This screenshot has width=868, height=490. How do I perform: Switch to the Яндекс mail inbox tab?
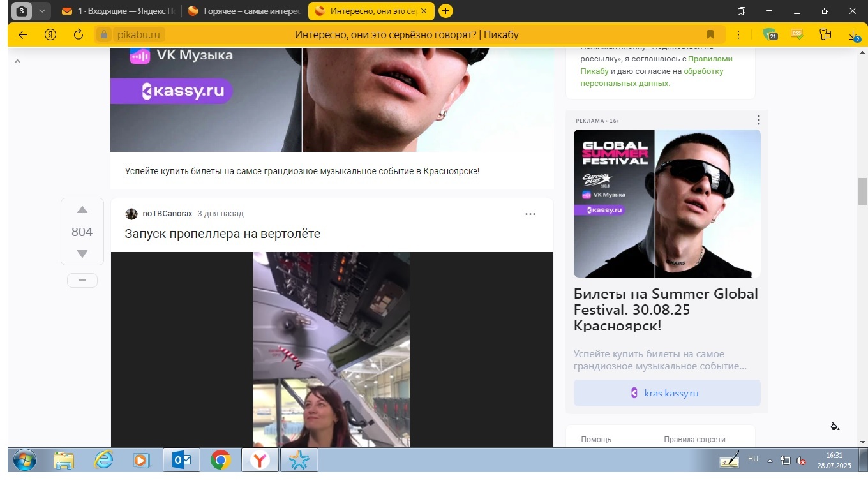pyautogui.click(x=118, y=11)
